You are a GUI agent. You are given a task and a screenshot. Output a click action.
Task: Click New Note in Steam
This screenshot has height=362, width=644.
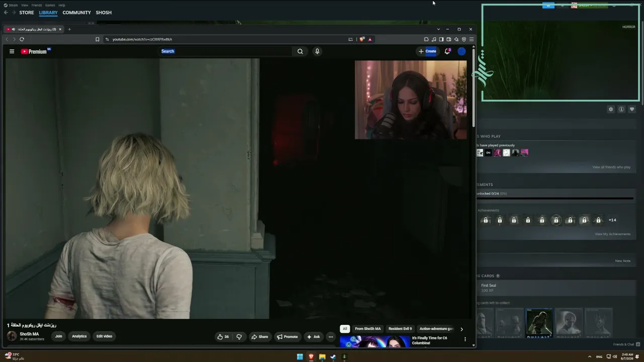(x=622, y=261)
